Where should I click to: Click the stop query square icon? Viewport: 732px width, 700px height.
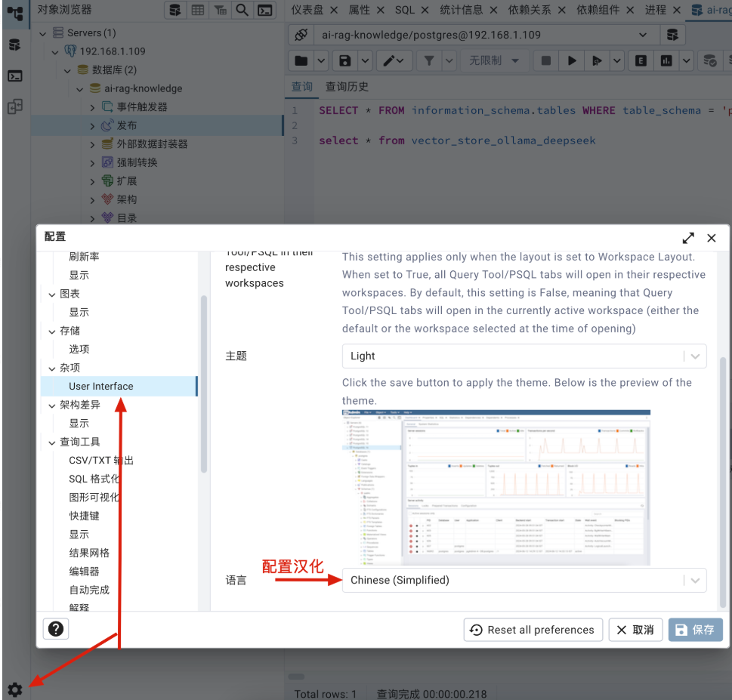pos(545,60)
